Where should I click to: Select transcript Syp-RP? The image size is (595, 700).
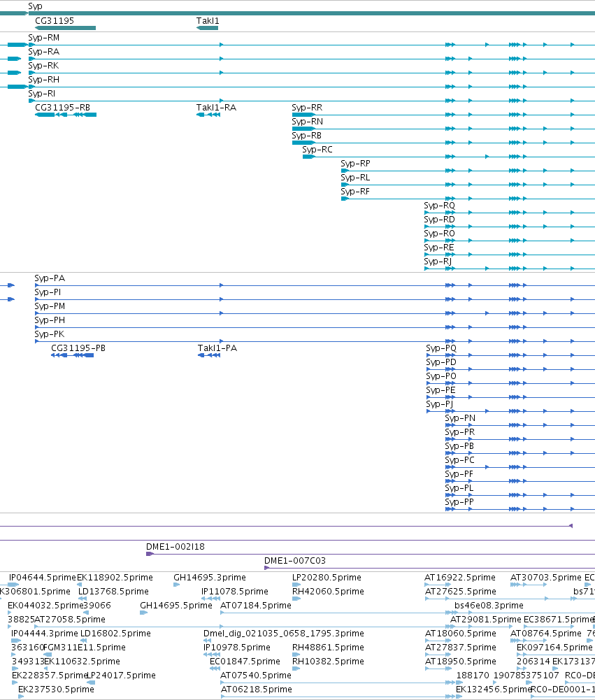click(355, 164)
